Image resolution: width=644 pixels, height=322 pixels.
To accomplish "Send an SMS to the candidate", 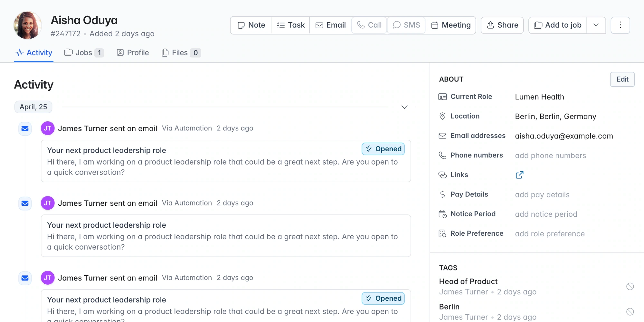I will pos(406,25).
